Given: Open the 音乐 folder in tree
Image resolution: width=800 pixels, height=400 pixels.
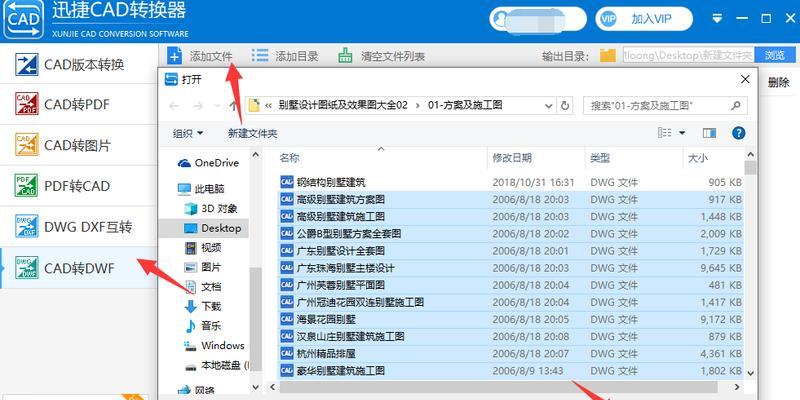Looking at the screenshot, I should [x=203, y=326].
